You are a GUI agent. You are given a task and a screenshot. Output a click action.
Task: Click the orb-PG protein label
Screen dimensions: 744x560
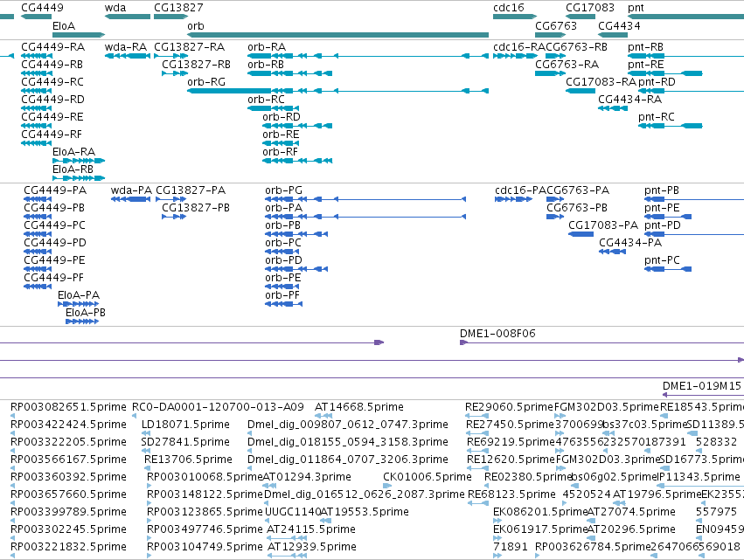284,190
